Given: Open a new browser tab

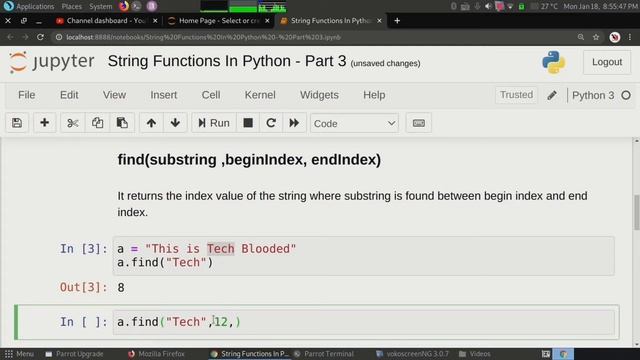Looking at the screenshot, I should click(397, 21).
